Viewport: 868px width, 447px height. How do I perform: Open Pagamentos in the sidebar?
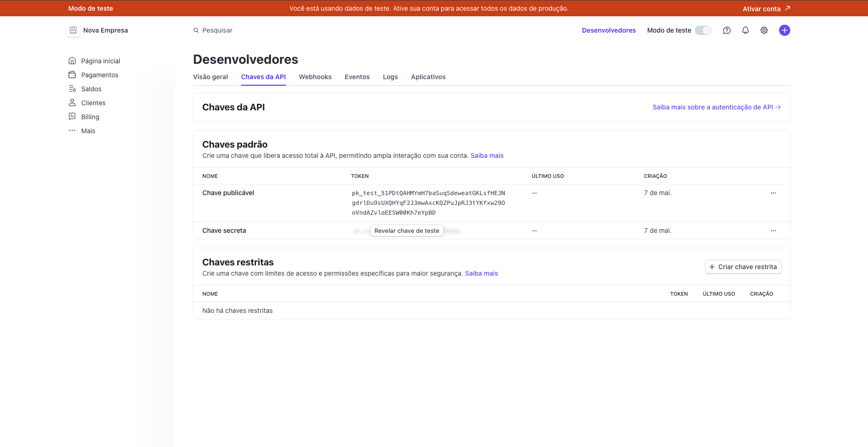coord(100,75)
